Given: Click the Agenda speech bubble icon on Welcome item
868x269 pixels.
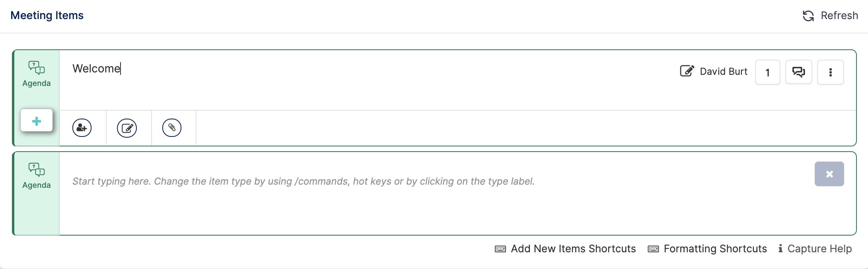Looking at the screenshot, I should (37, 68).
